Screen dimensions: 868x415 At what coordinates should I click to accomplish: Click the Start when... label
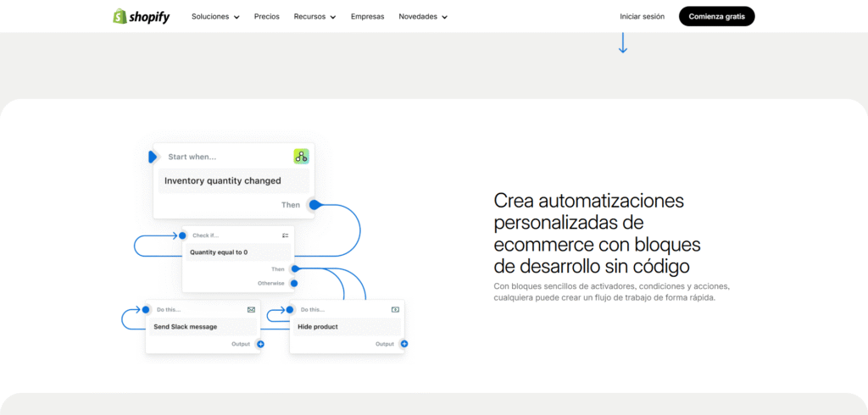click(192, 158)
